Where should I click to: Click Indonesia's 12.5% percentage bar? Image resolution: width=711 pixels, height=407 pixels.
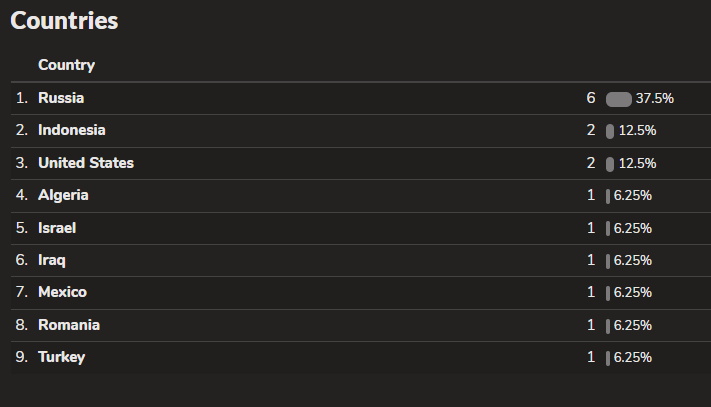pos(610,131)
